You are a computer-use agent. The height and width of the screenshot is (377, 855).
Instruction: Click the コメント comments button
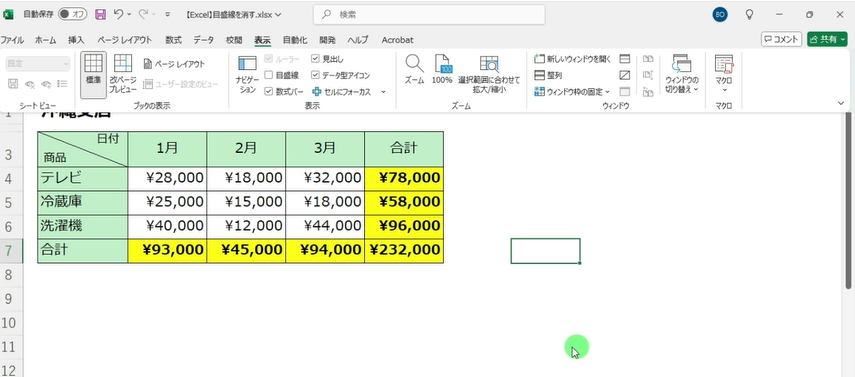[781, 39]
